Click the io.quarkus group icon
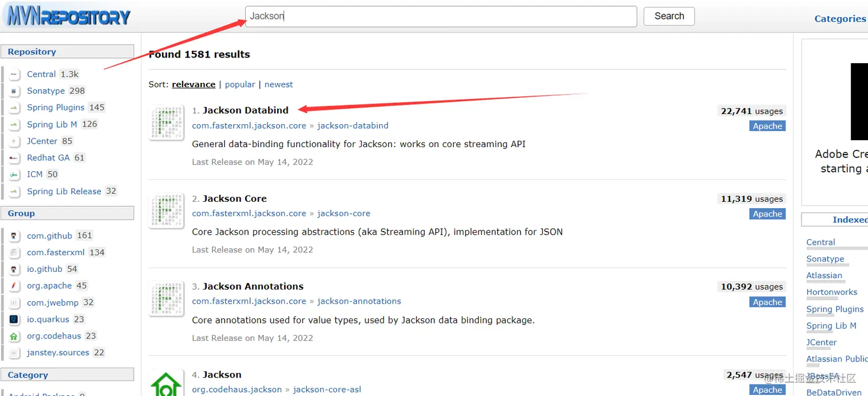This screenshot has width=868, height=396. [x=14, y=319]
